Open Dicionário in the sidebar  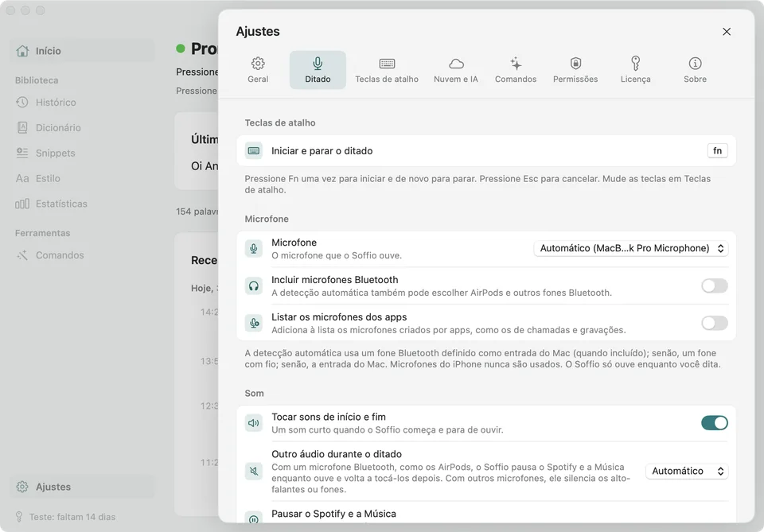[x=82, y=127]
